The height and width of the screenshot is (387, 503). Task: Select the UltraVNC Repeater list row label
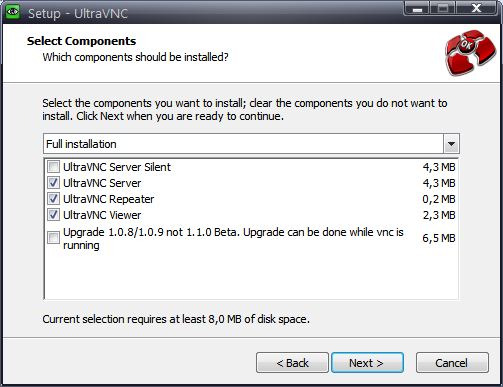coord(108,199)
